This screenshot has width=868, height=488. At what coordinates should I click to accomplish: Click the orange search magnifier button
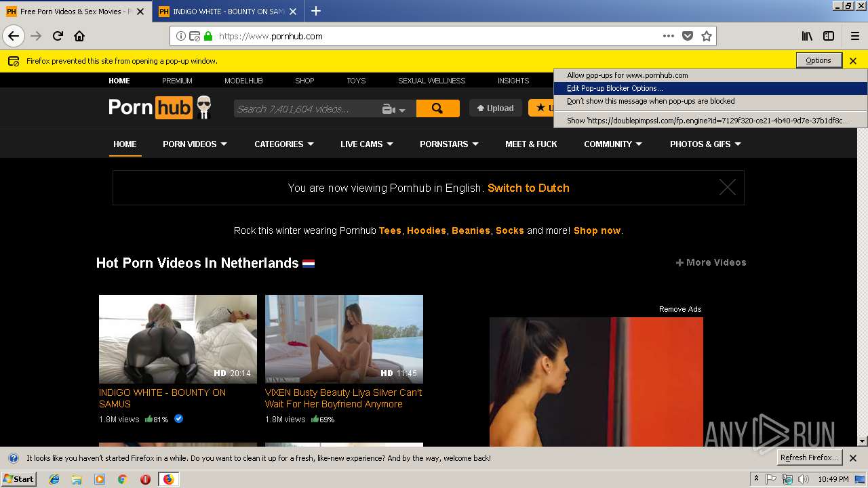[x=437, y=108]
